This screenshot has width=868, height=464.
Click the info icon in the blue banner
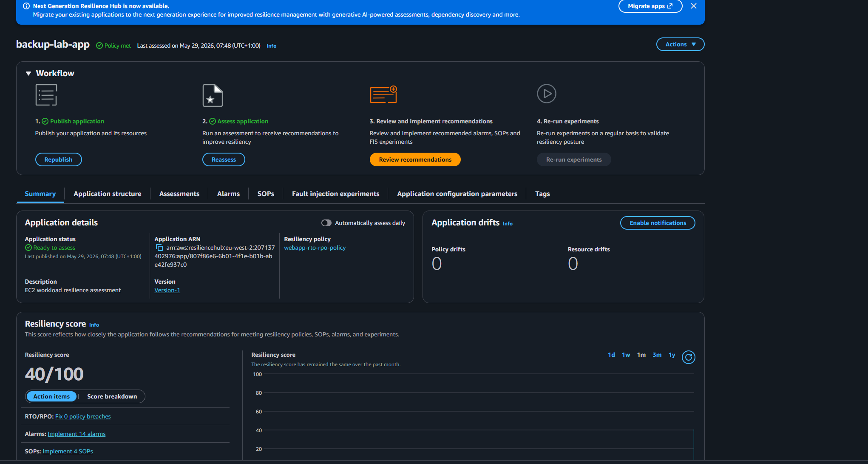point(26,6)
